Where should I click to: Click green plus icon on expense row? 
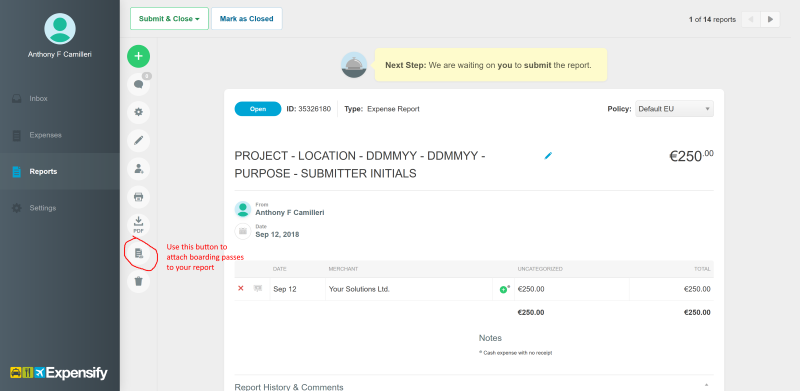click(504, 289)
